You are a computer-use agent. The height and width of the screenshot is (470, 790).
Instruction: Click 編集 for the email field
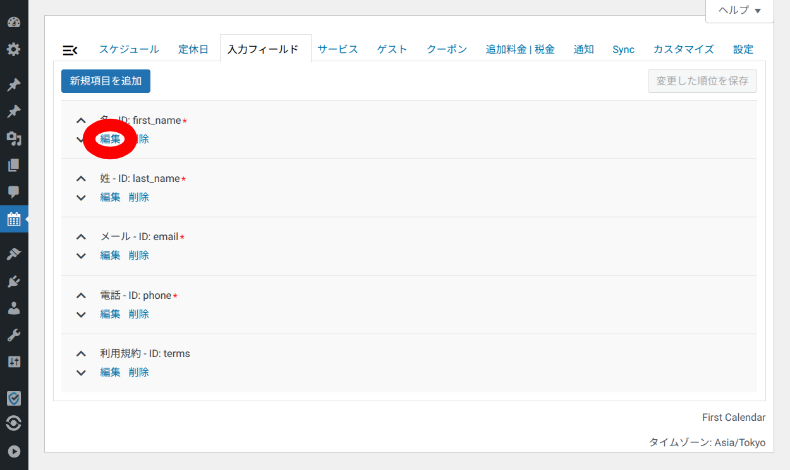click(x=110, y=255)
